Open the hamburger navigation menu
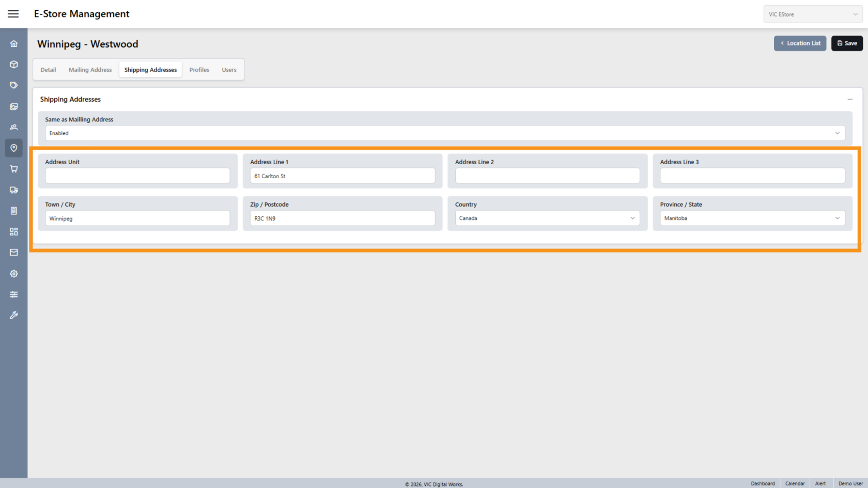 click(x=13, y=14)
